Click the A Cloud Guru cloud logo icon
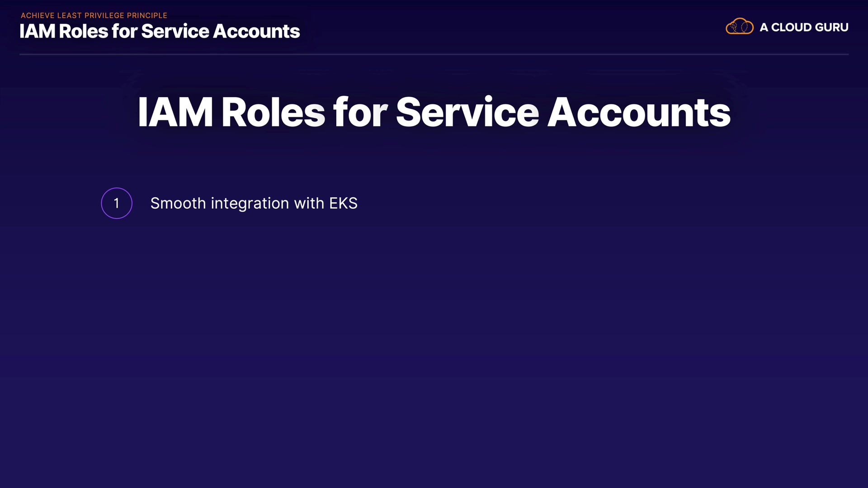 tap(739, 27)
